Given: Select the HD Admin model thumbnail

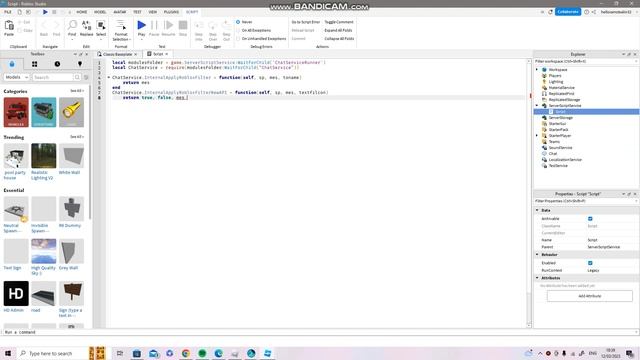Looking at the screenshot, I should pyautogui.click(x=16, y=293).
